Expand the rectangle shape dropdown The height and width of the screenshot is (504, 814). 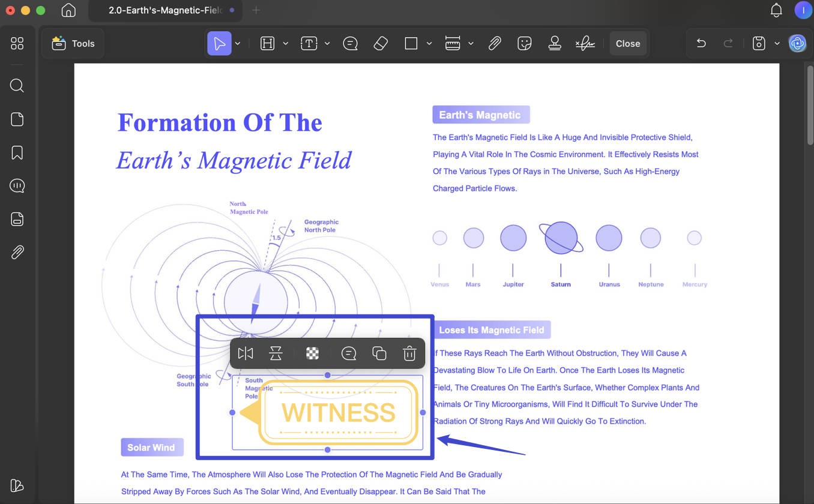pyautogui.click(x=429, y=43)
